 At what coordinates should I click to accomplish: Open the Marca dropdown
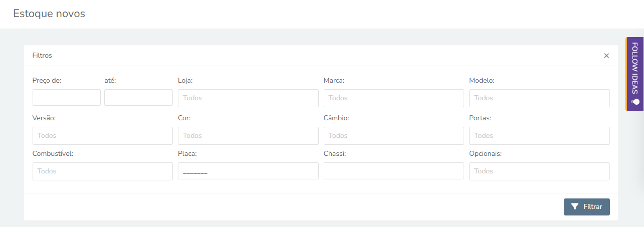point(394,98)
